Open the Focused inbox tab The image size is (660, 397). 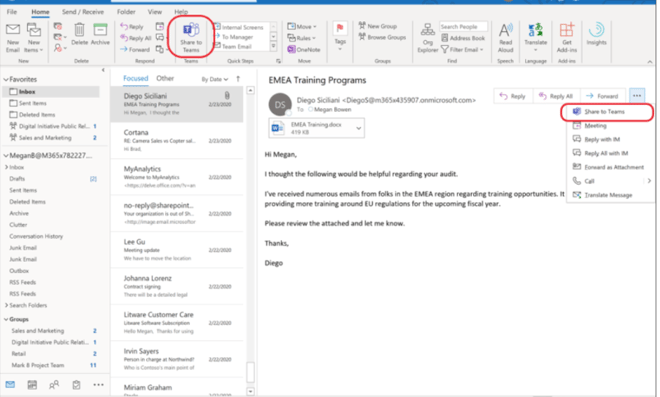tap(136, 78)
